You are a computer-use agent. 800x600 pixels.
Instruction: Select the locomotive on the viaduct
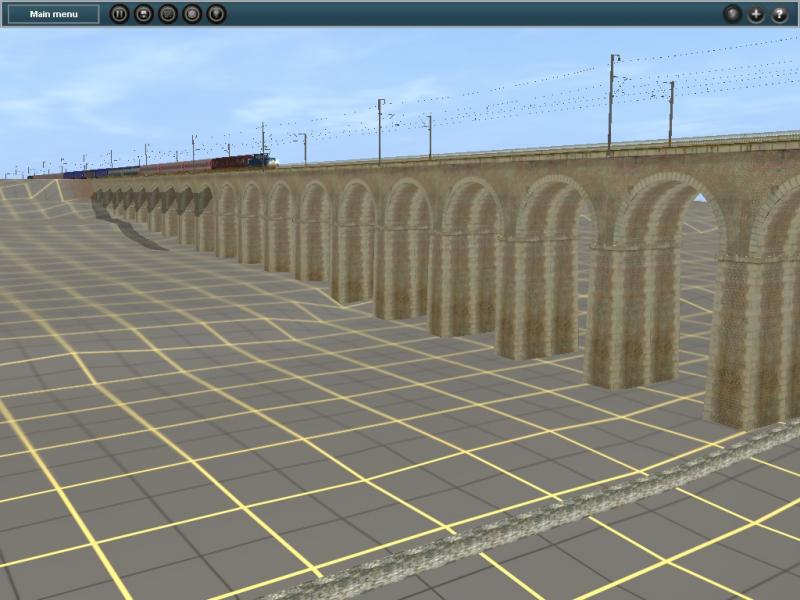[x=264, y=160]
